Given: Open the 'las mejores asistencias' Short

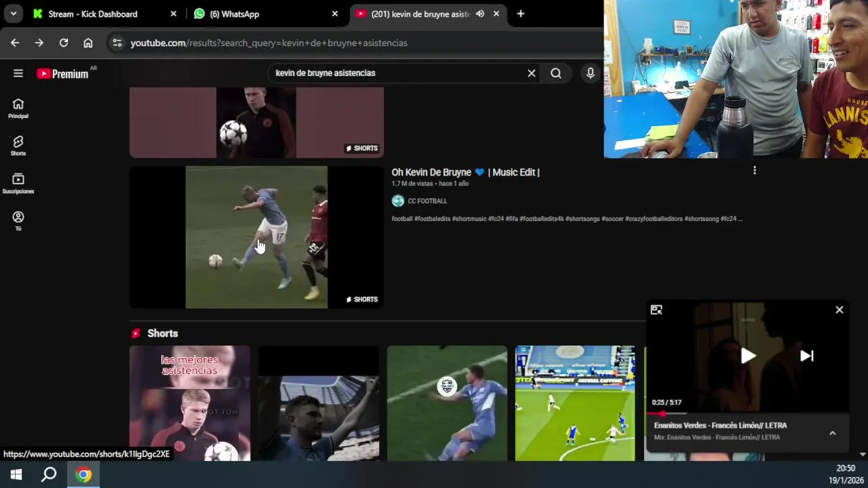Looking at the screenshot, I should pos(190,403).
